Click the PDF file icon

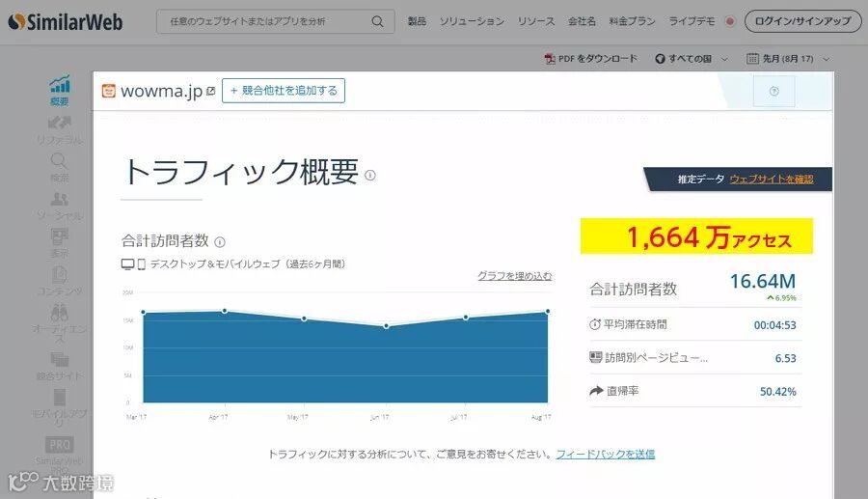[550, 58]
